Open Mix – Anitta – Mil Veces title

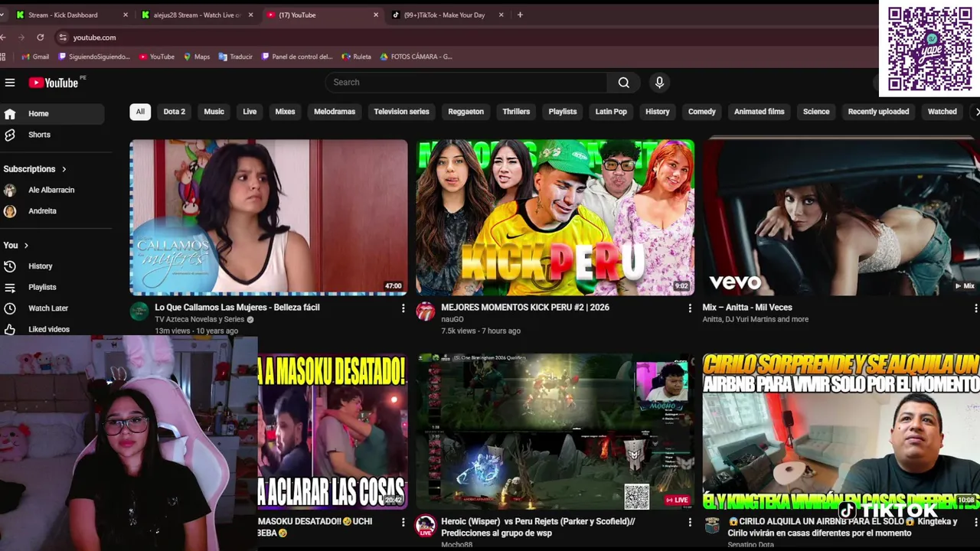[747, 308]
